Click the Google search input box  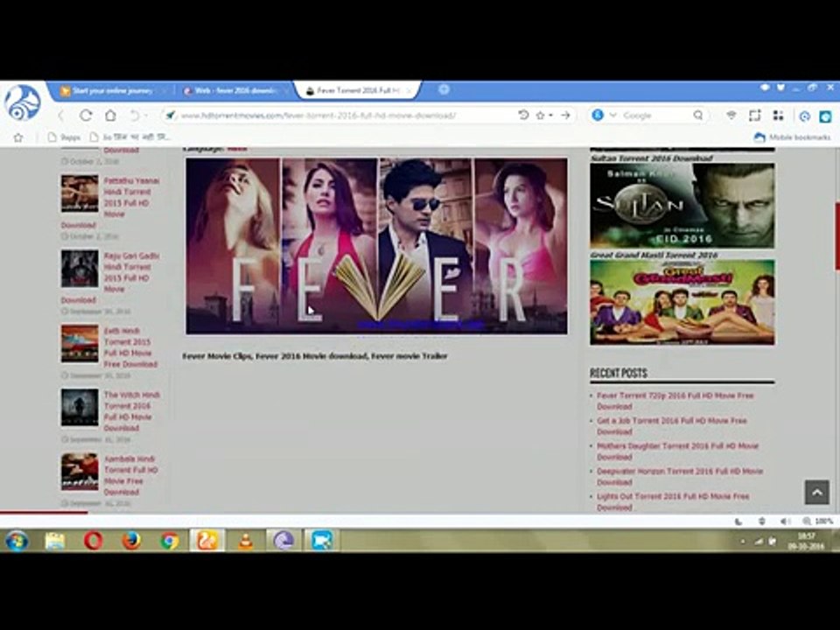654,115
